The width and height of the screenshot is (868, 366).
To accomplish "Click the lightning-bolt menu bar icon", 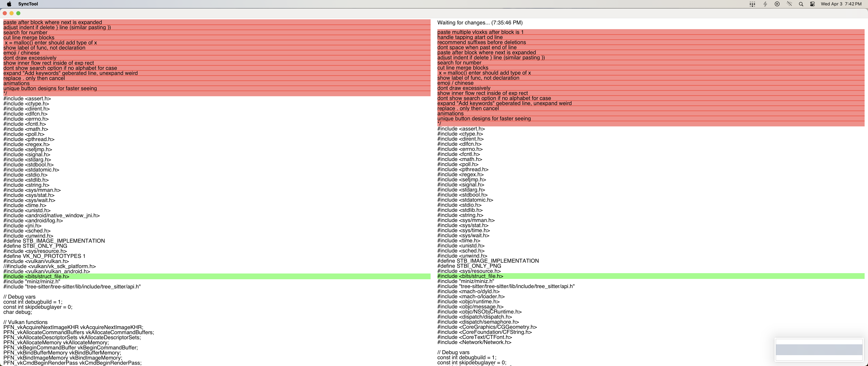I will (x=765, y=4).
